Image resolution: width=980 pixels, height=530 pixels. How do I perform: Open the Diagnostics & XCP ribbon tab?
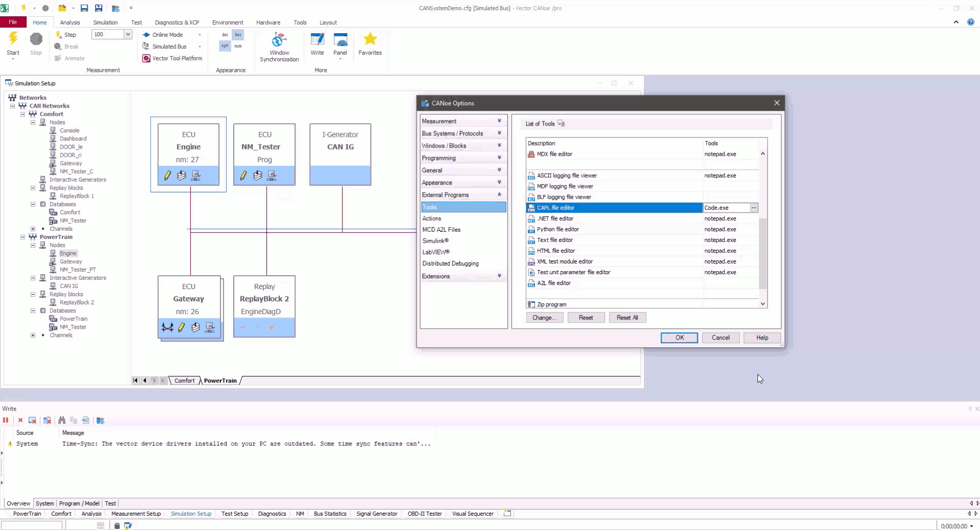point(177,22)
